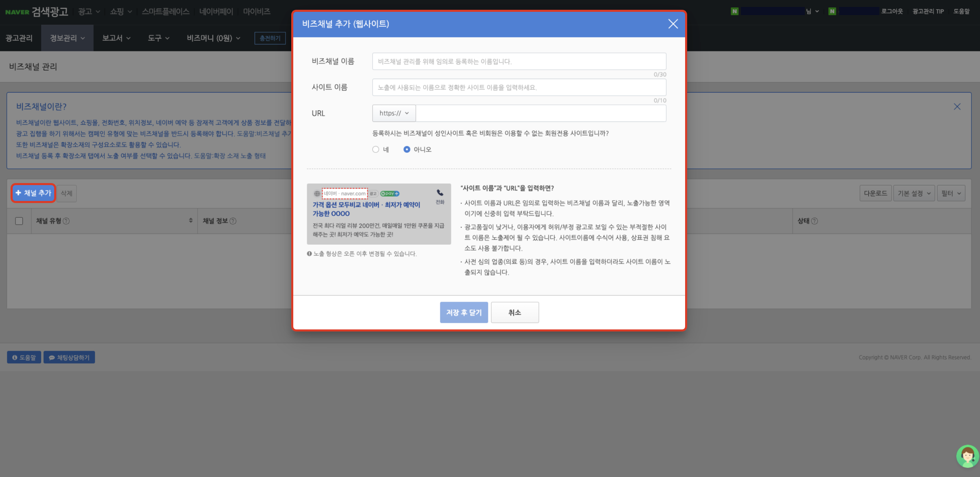Open the https:// protocol dropdown
Screen dimensions: 980x477
tap(393, 113)
